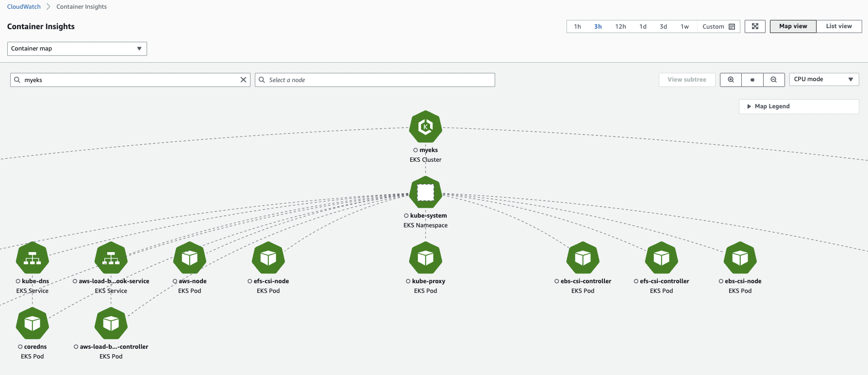
Task: Open the CPU mode dropdown
Action: 824,79
